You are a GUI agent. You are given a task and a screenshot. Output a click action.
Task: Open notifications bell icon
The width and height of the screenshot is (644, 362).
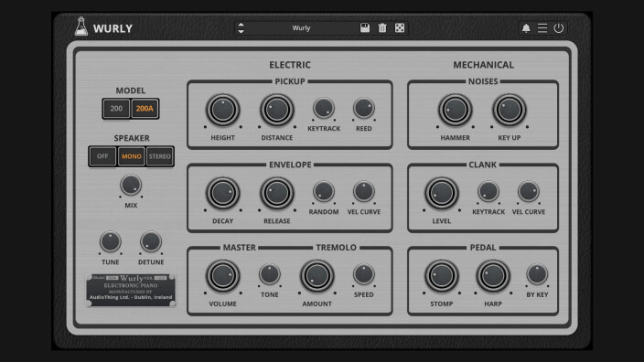pos(526,28)
